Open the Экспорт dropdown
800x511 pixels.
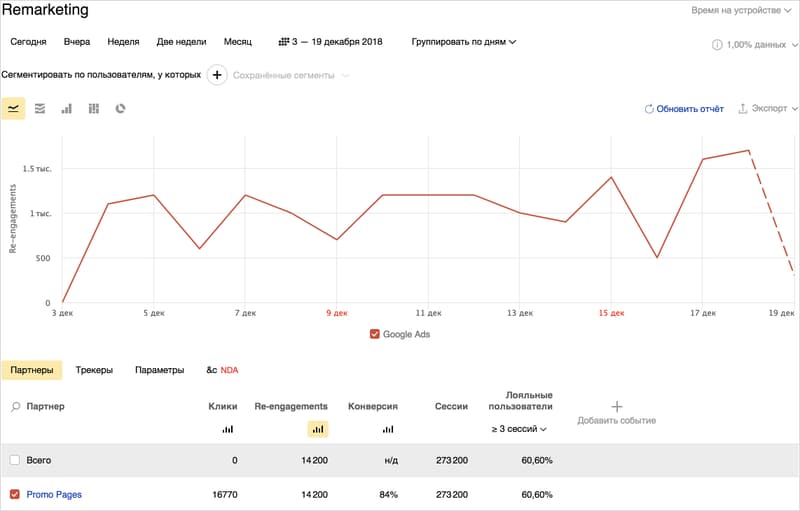pos(768,109)
